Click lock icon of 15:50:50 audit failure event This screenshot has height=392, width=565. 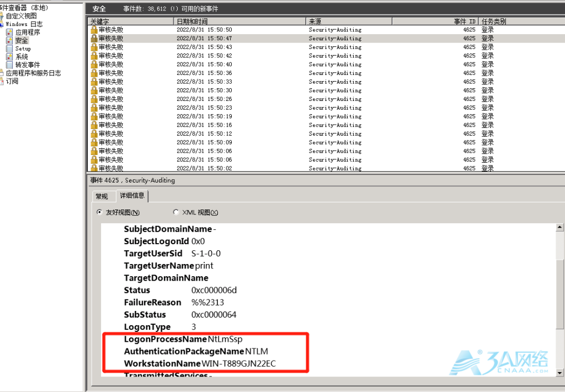click(x=94, y=30)
